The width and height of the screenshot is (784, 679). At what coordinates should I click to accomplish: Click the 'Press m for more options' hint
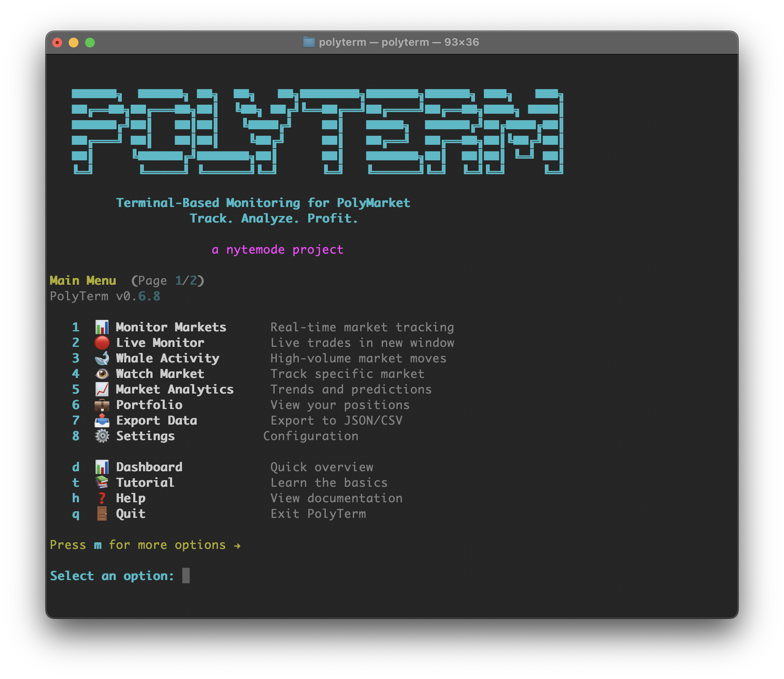coord(145,545)
